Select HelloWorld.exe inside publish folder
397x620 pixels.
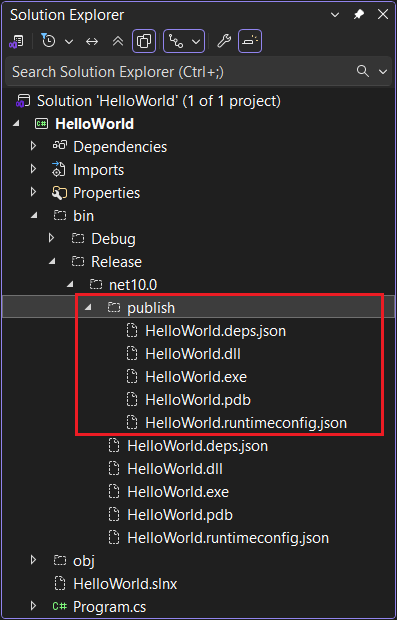point(196,377)
